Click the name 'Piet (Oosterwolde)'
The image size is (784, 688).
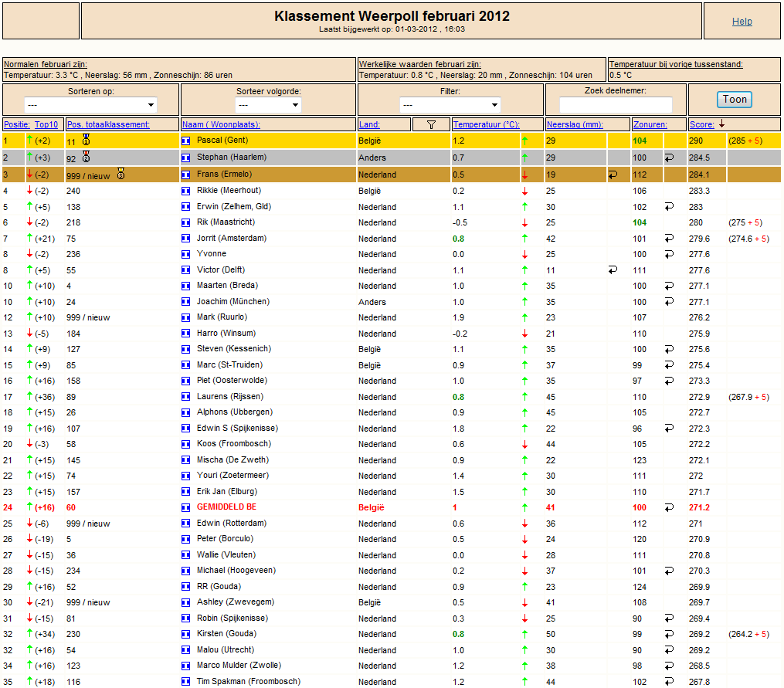232,380
